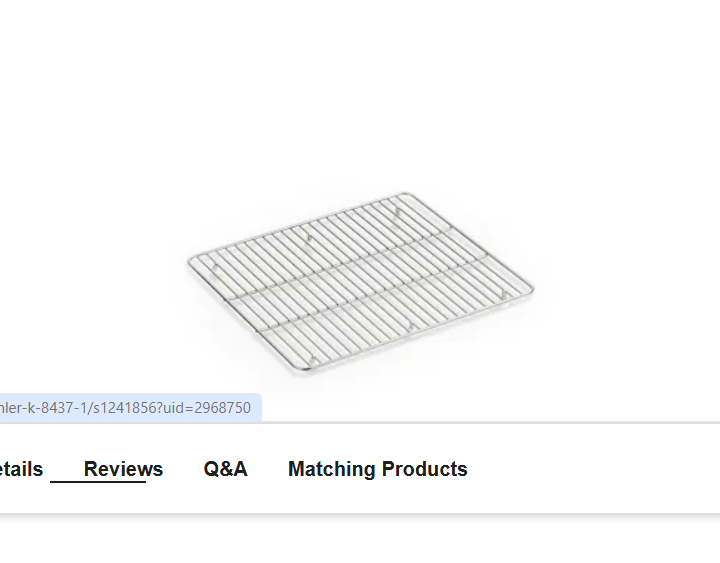Click the center cross-wire of the rack

click(x=360, y=282)
